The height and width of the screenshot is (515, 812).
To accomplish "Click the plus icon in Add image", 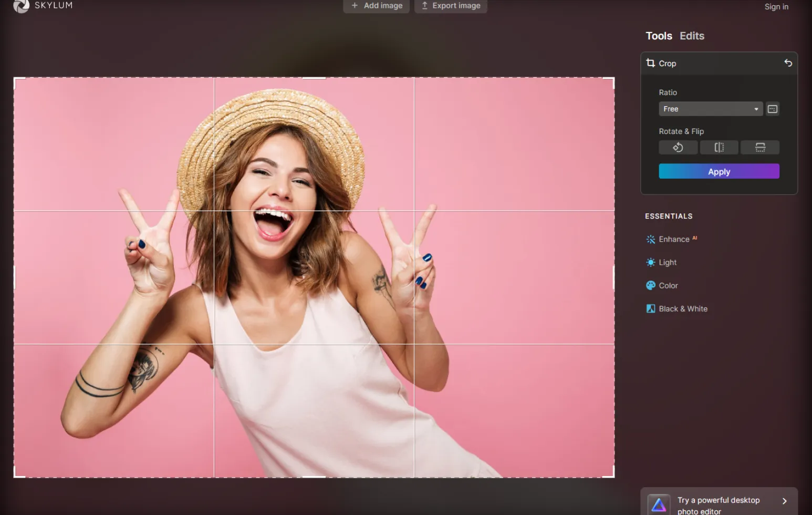I will point(355,5).
